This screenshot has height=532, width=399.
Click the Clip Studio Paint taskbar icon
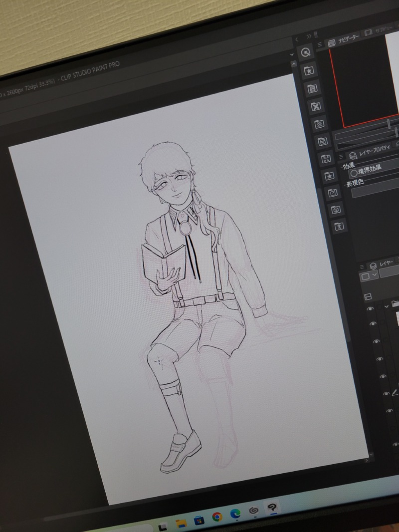[272, 507]
